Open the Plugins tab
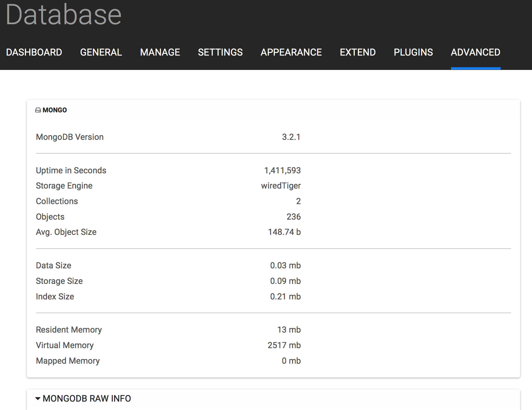This screenshot has height=410, width=532. (413, 52)
